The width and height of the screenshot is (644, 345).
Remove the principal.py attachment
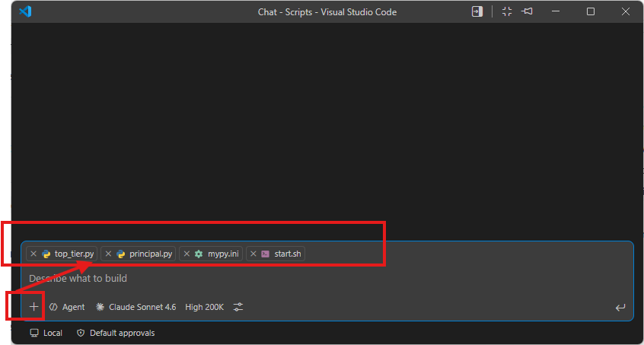click(x=108, y=254)
